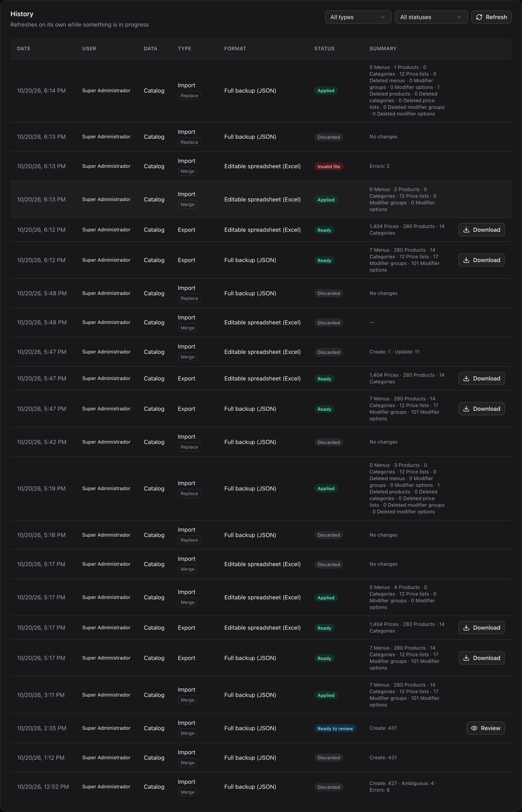This screenshot has height=812, width=522.
Task: Click the DATE column header
Action: pyautogui.click(x=24, y=48)
